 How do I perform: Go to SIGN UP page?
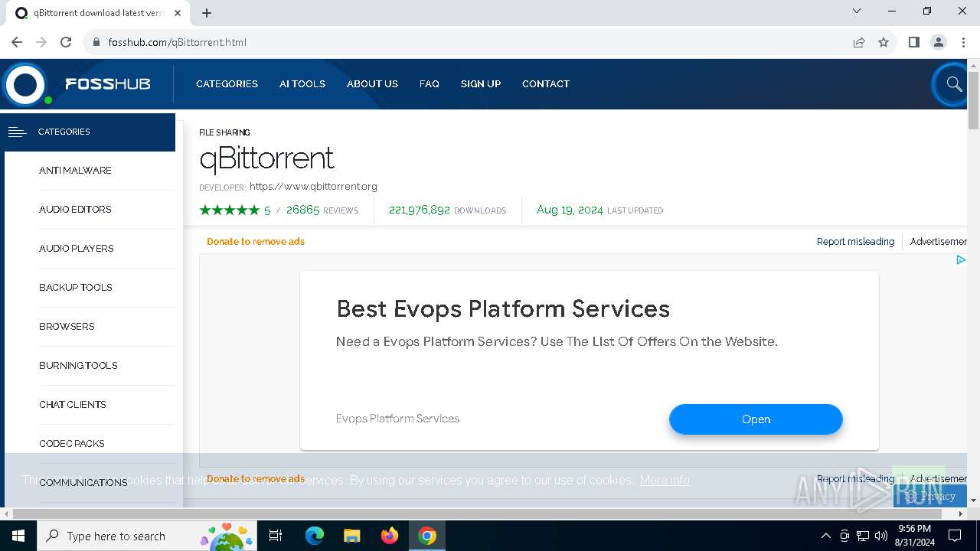pyautogui.click(x=481, y=84)
